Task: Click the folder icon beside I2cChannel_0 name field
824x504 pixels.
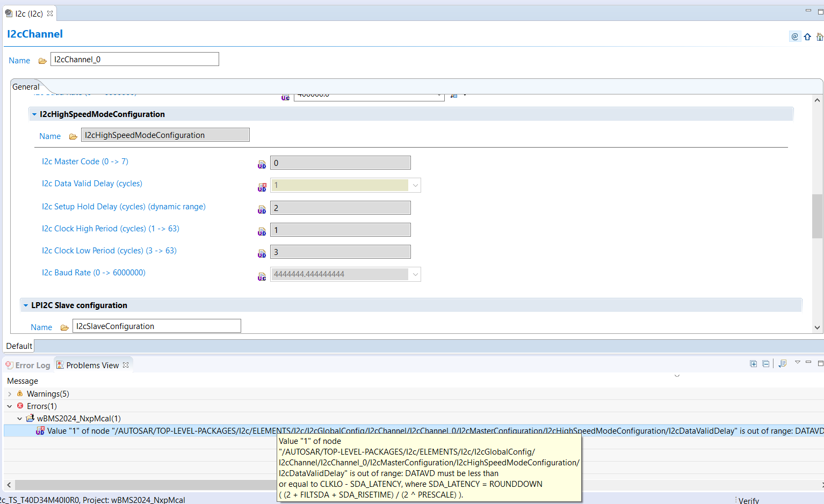Action: (42, 61)
